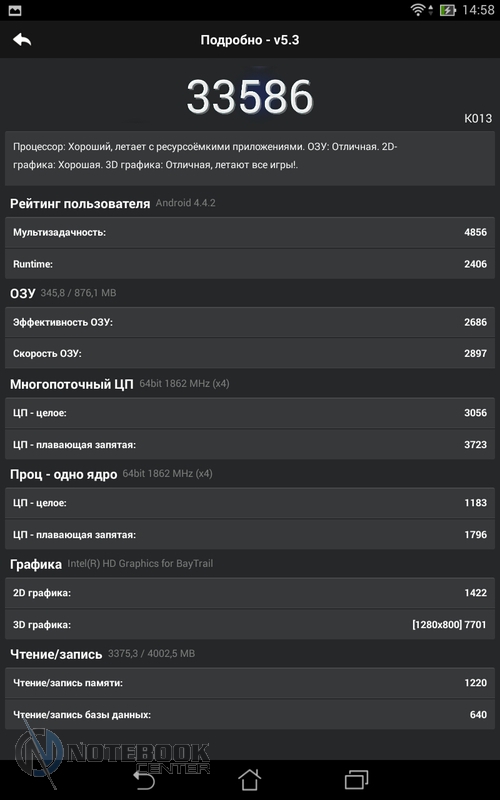Tap the Android home button
500x800 pixels.
coord(249,779)
